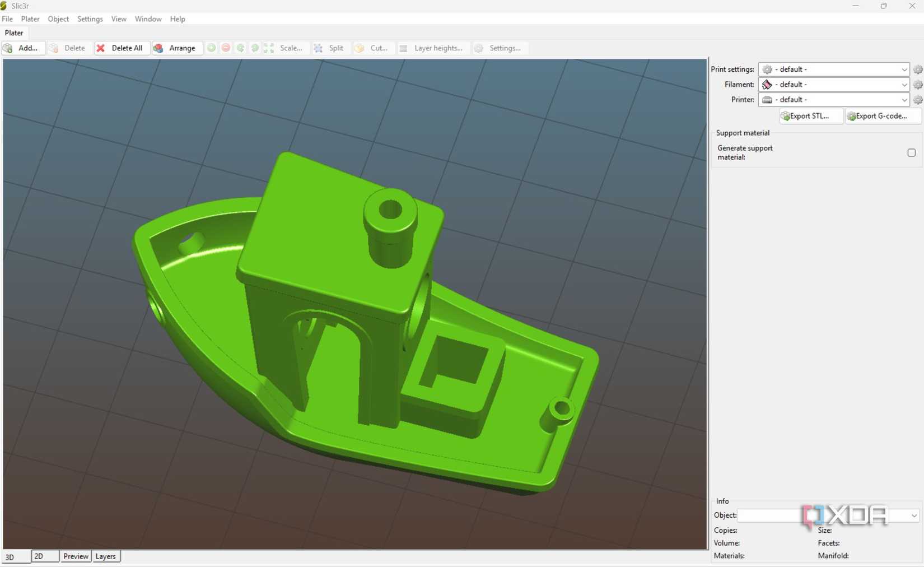This screenshot has width=924, height=567.
Task: Open the Plater menu
Action: 30,18
